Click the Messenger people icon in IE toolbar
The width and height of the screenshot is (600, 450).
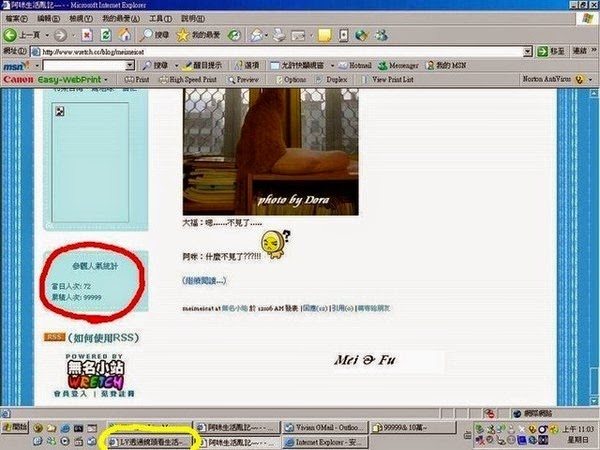[x=381, y=35]
